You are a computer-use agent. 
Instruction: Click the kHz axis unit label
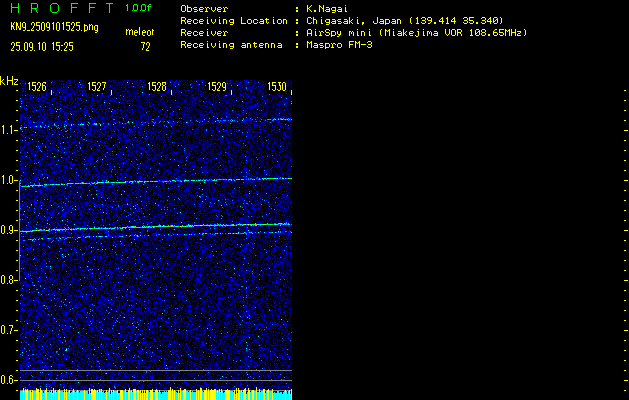[9, 82]
